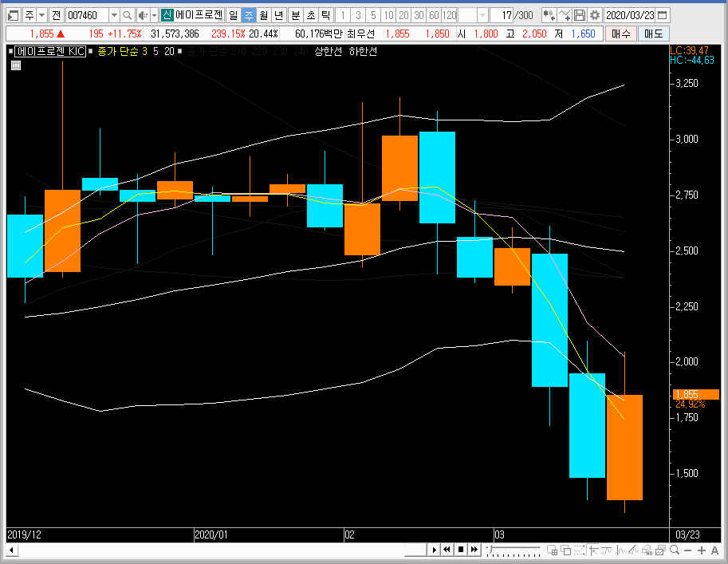Click the overlapping windows icon
Image resolution: width=728 pixels, height=564 pixels.
click(x=565, y=550)
